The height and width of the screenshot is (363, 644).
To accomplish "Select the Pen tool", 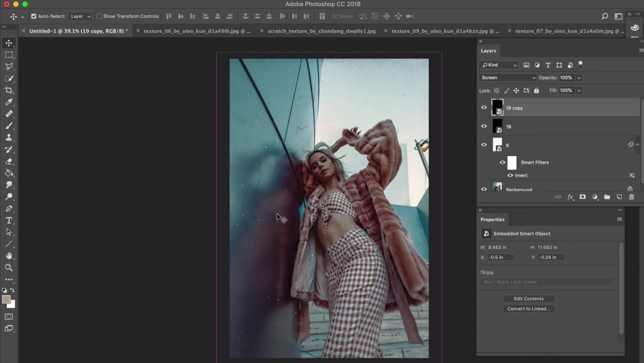I will (9, 208).
